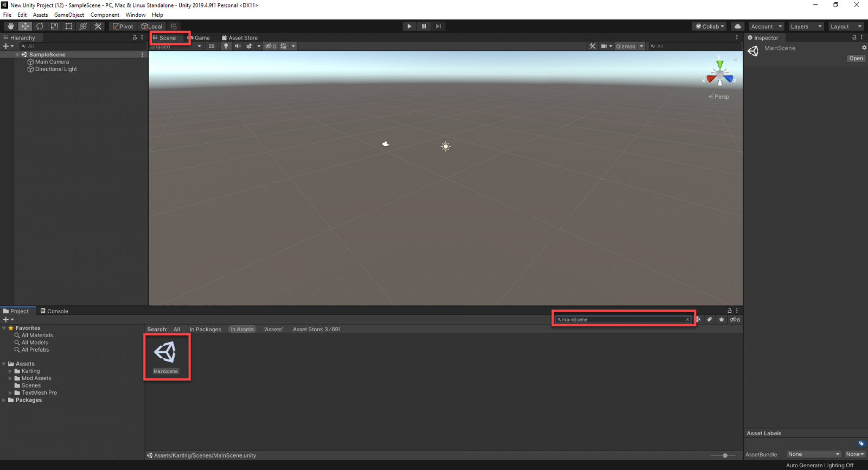The image size is (868, 470).
Task: Filter search to 'Assets' folder
Action: tap(273, 329)
